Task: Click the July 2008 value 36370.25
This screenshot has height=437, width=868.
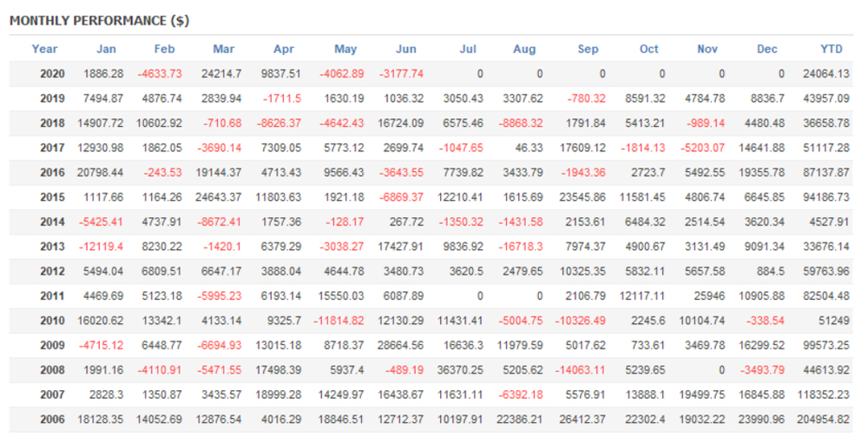Action: 461,370
